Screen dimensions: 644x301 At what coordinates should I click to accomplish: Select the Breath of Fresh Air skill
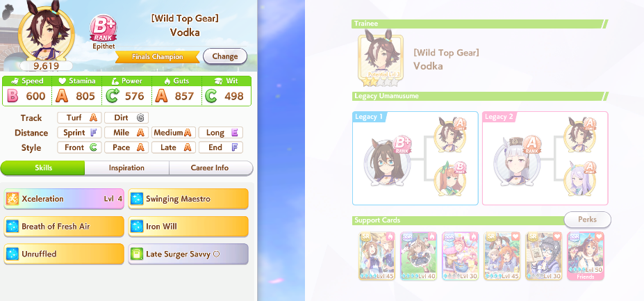coord(64,227)
